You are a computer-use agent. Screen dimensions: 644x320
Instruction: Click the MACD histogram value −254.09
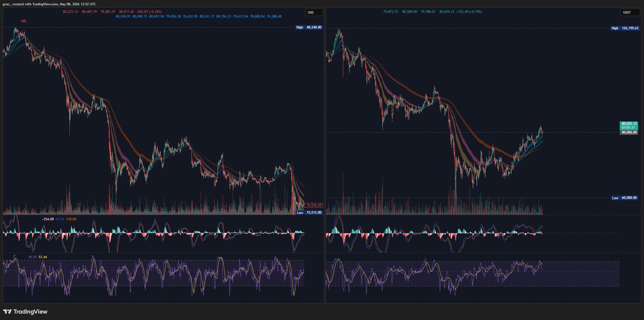click(x=49, y=219)
